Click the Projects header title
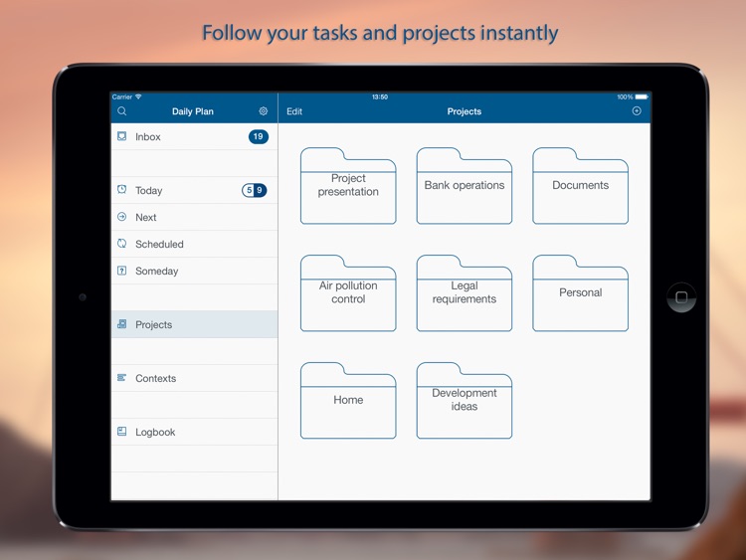The width and height of the screenshot is (746, 560). pyautogui.click(x=465, y=111)
